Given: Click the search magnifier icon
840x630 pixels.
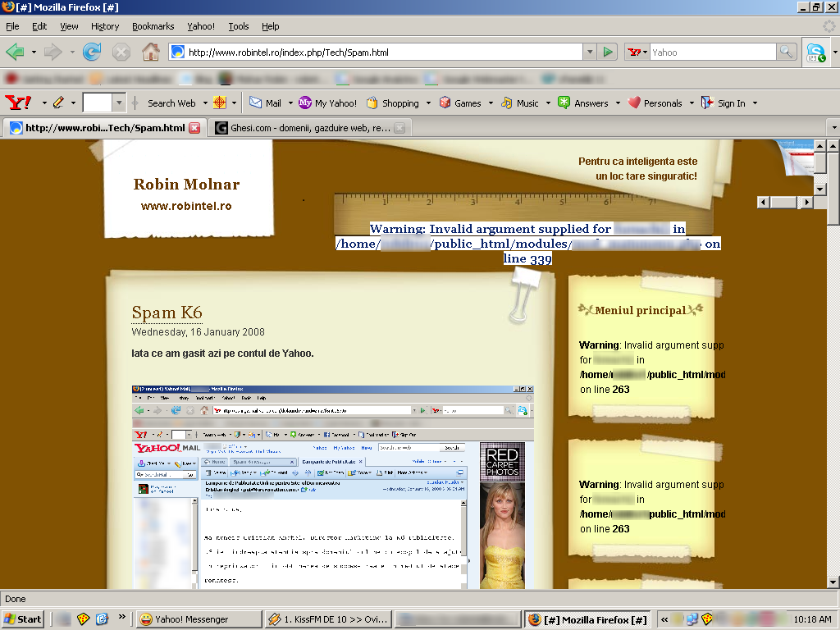Looking at the screenshot, I should coord(787,52).
